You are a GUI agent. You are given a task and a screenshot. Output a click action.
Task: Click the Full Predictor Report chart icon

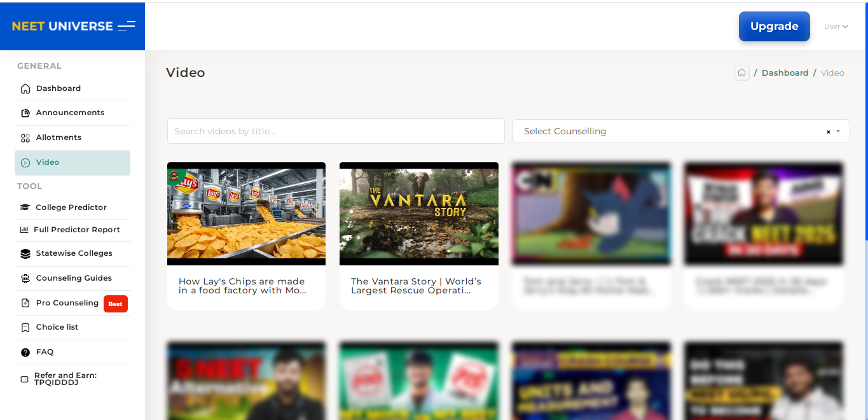pos(24,230)
